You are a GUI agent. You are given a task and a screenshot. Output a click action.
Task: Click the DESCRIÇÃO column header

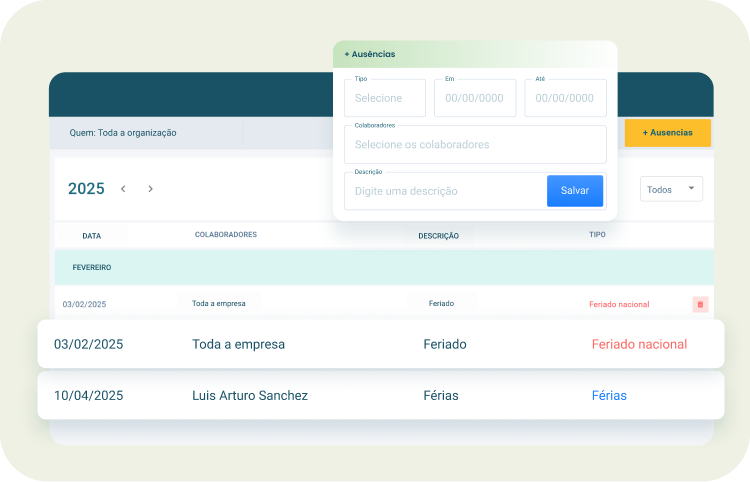[x=438, y=236]
